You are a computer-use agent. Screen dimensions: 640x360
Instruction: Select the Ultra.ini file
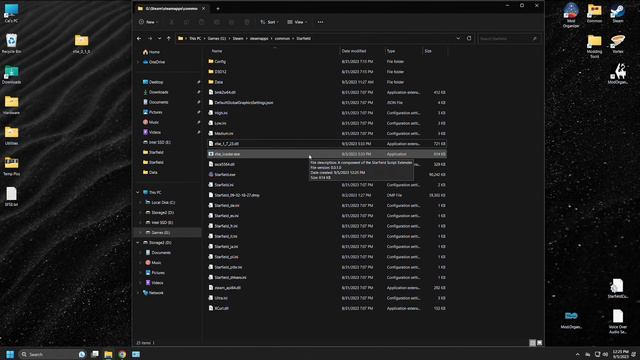pyautogui.click(x=327, y=298)
